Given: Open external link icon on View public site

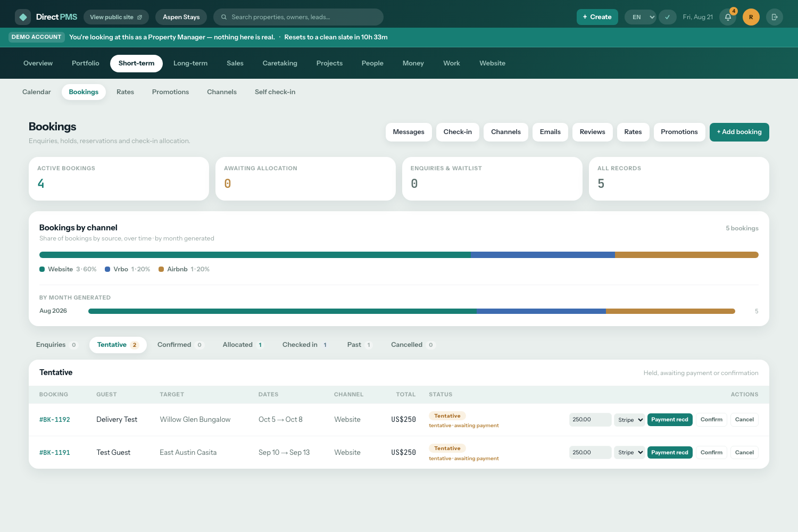Looking at the screenshot, I should [x=140, y=17].
